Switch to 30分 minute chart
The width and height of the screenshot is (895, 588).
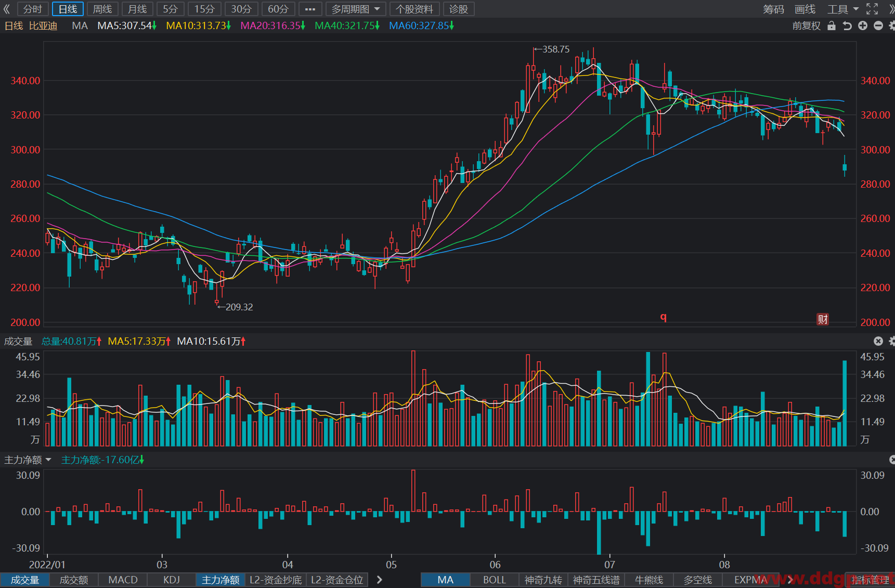point(241,9)
